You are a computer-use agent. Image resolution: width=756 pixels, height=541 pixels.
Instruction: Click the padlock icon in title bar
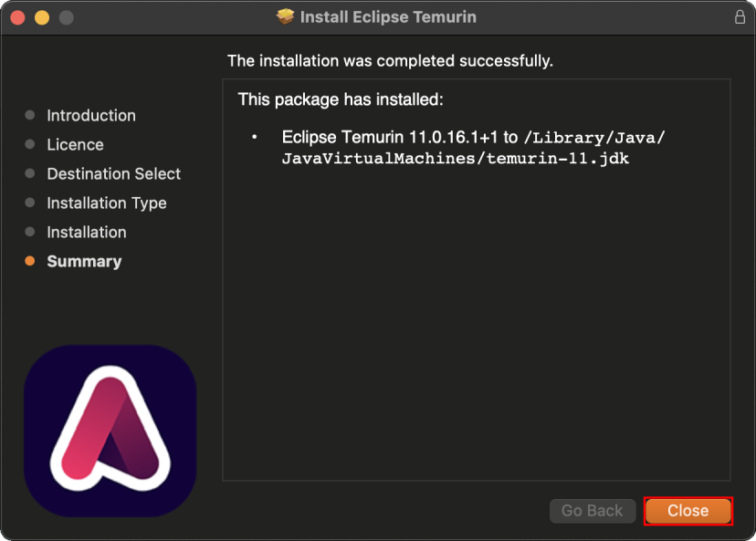(740, 17)
